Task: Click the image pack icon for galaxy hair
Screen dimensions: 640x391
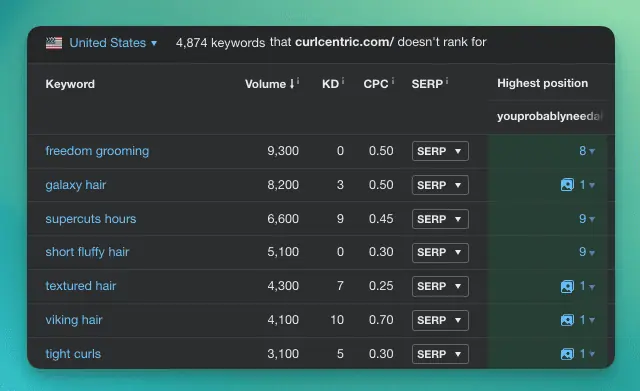Action: click(x=567, y=185)
